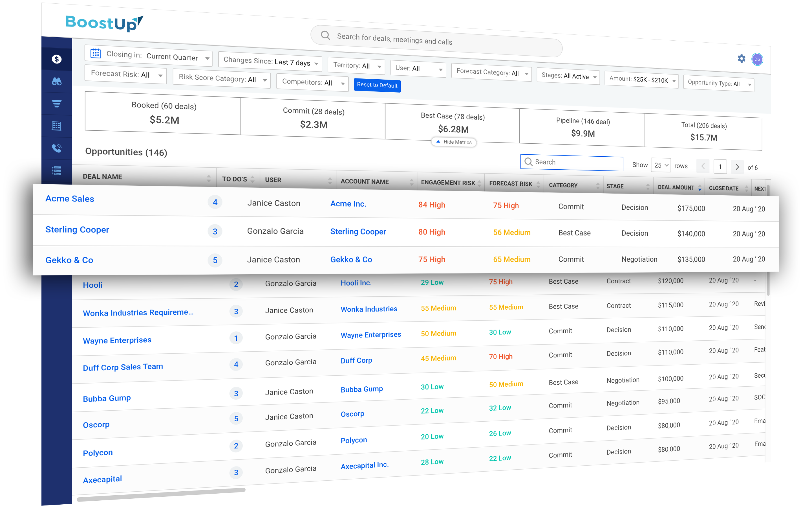The height and width of the screenshot is (508, 812).
Task: Open the Sterling Cooper deal link
Action: tap(77, 229)
